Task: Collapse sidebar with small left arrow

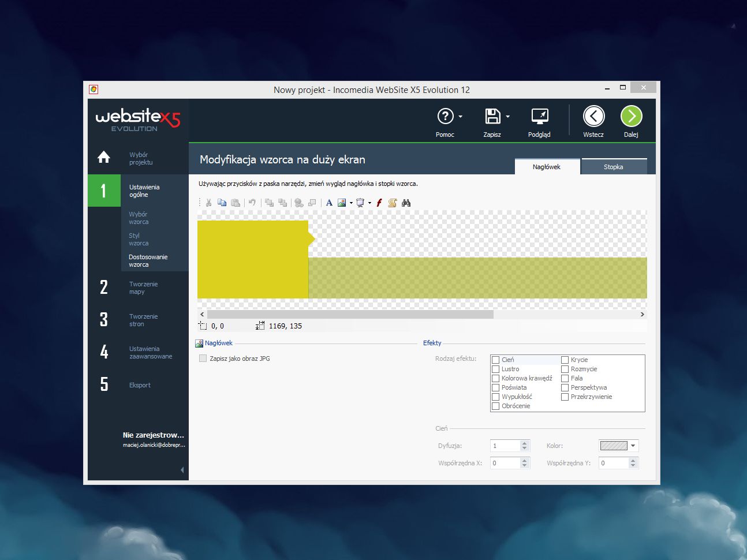Action: (182, 470)
